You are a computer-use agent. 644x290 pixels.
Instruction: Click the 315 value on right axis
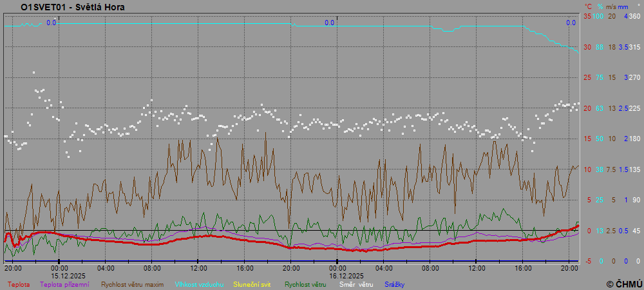[x=634, y=48]
